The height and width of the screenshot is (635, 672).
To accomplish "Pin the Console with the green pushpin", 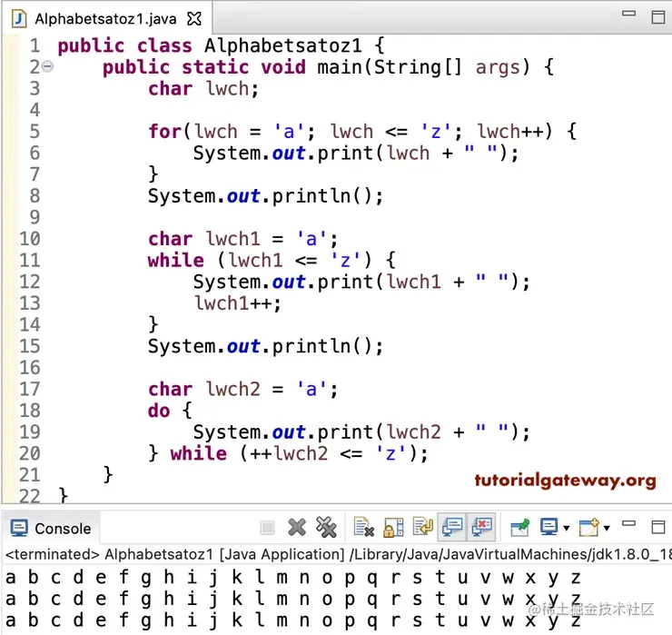I will click(519, 528).
